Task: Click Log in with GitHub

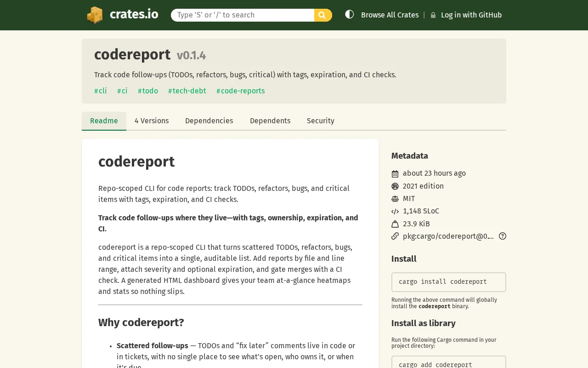Action: [x=471, y=15]
